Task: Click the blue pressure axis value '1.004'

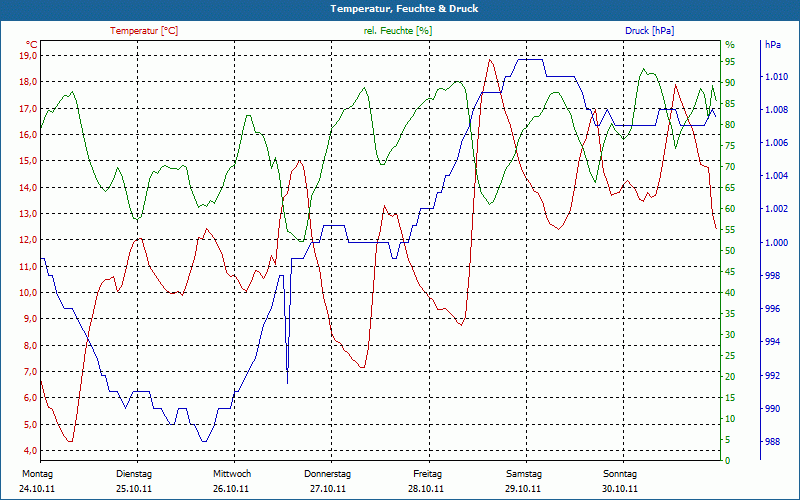Action: (777, 176)
